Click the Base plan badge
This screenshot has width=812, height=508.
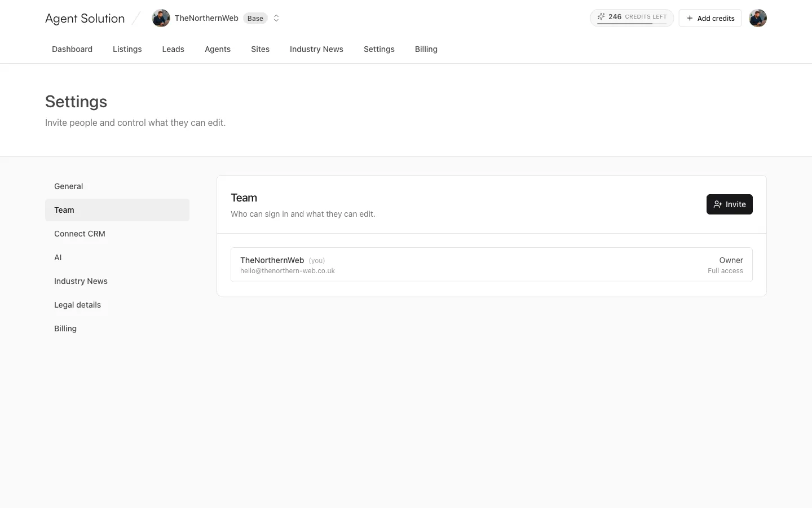pyautogui.click(x=255, y=18)
